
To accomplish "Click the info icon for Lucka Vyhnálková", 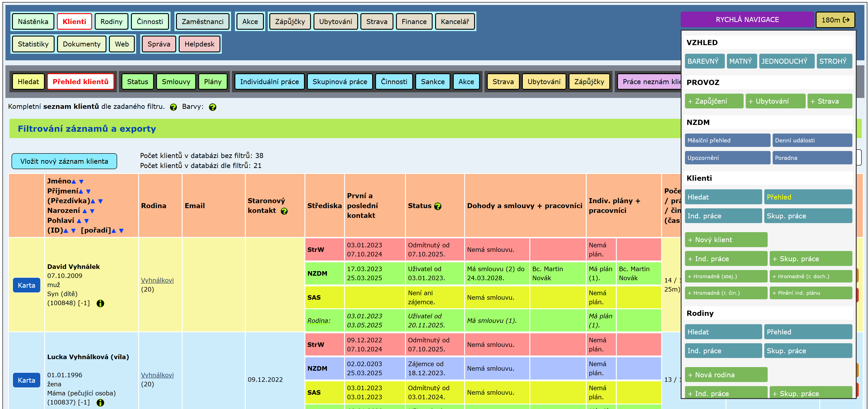I will click(x=100, y=403).
